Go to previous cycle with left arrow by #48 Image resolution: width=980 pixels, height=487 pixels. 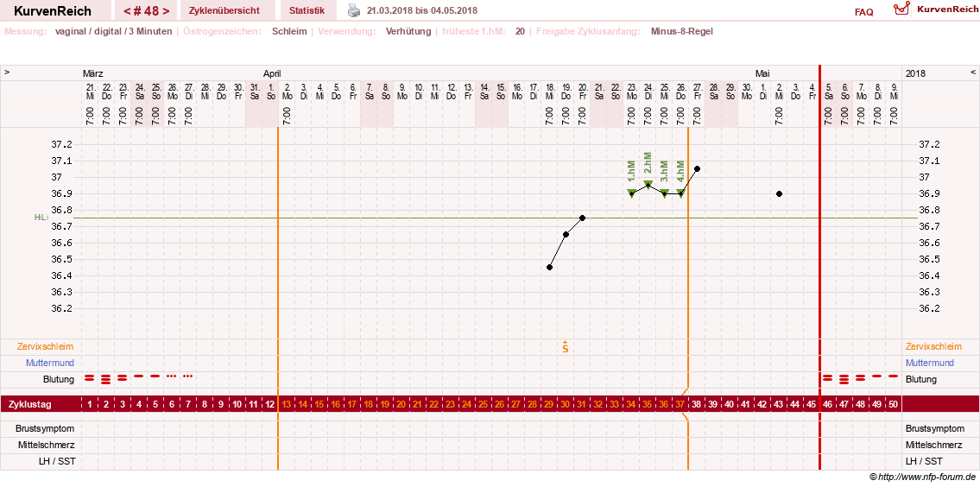[128, 11]
